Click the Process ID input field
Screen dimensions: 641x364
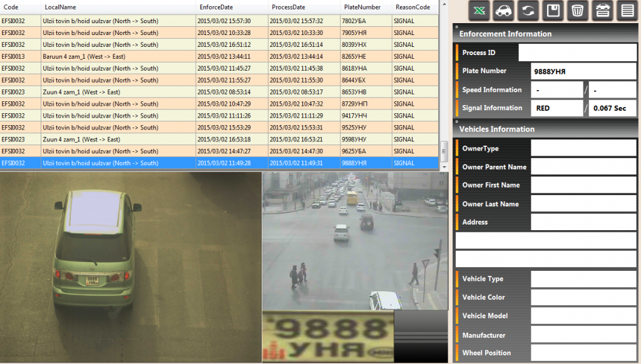point(577,53)
